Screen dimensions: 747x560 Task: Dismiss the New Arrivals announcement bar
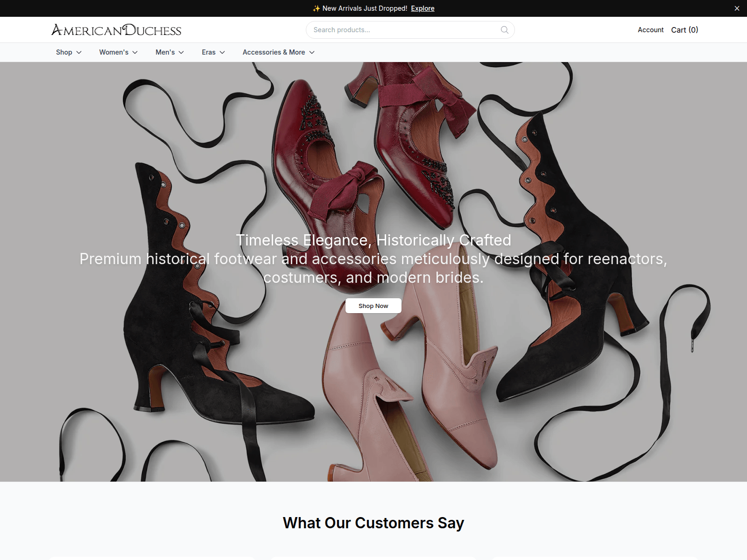pos(737,8)
